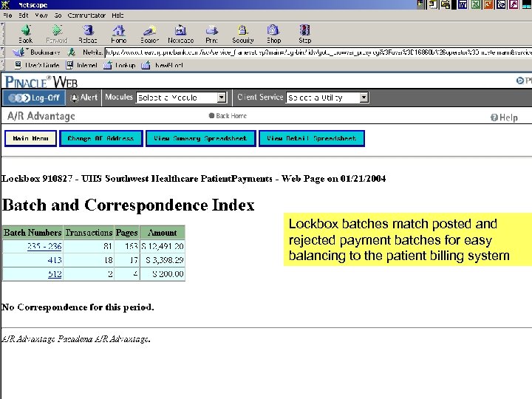Click the Alert bell icon
This screenshot has height=399, width=532.
tap(75, 98)
